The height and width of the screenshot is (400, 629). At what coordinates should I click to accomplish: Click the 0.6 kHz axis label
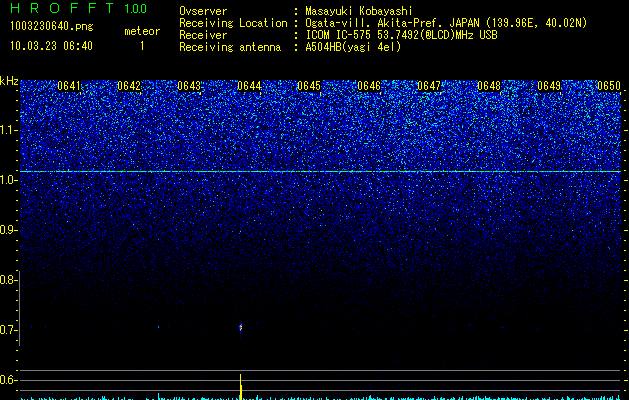coord(7,380)
